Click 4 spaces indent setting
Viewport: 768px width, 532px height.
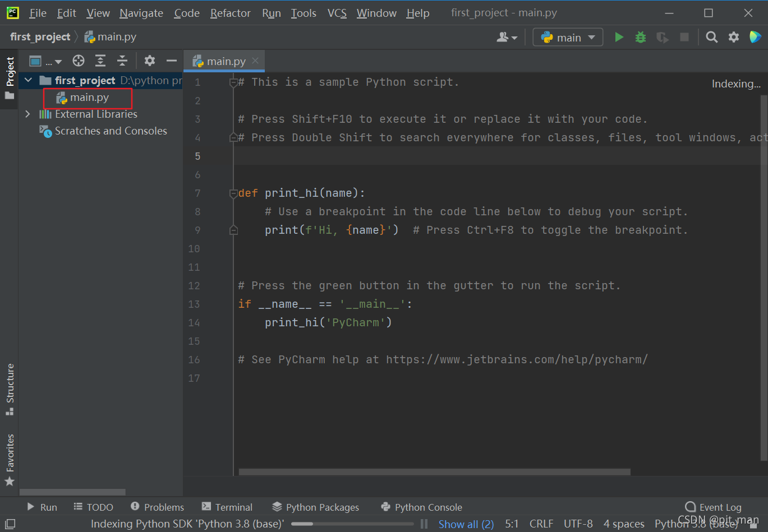pyautogui.click(x=624, y=524)
